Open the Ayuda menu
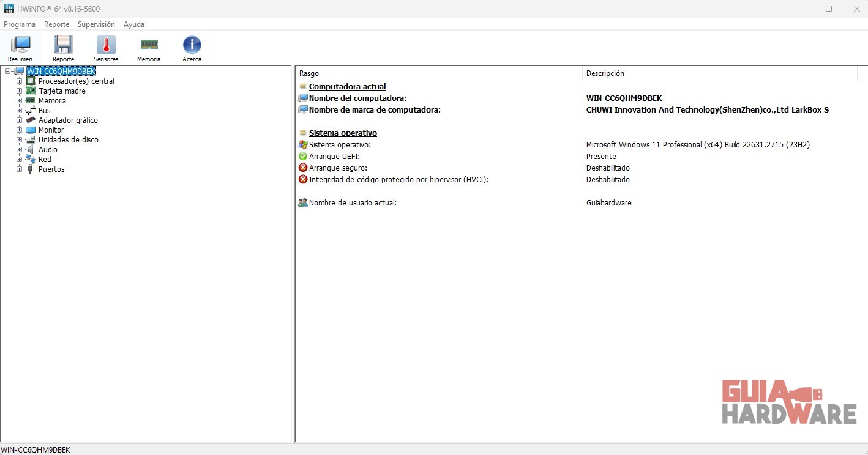Viewport: 868px width, 455px height. pyautogui.click(x=134, y=24)
